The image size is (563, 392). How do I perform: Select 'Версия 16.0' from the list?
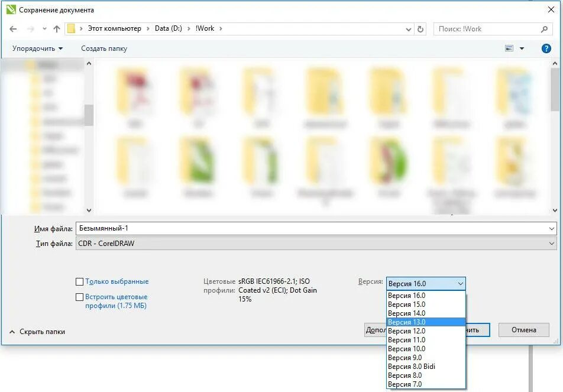[426, 296]
